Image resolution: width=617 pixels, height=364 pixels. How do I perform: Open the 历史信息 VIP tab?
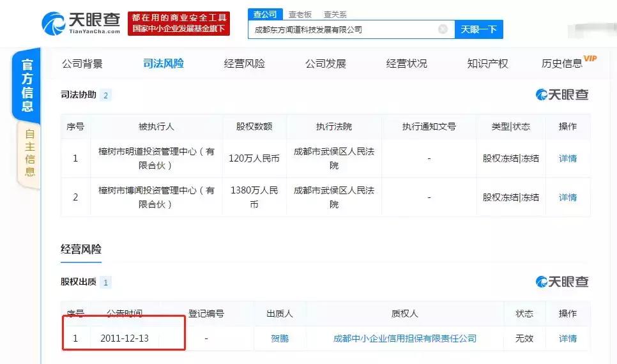pyautogui.click(x=568, y=63)
